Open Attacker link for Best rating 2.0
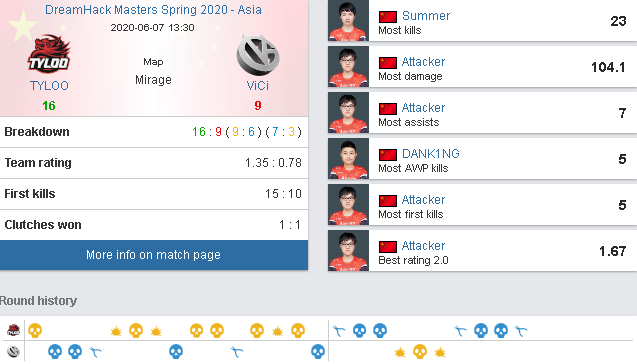This screenshot has width=637, height=364. (423, 246)
